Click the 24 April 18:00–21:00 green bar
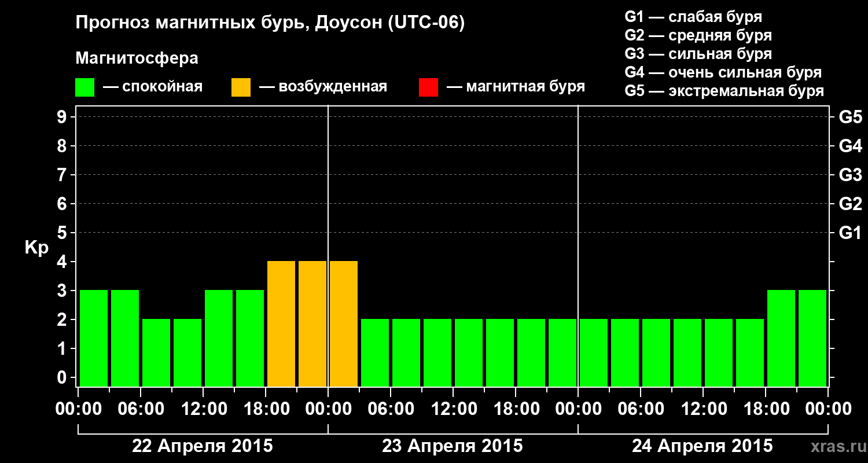Screen dimensions: 868x463 (781, 338)
